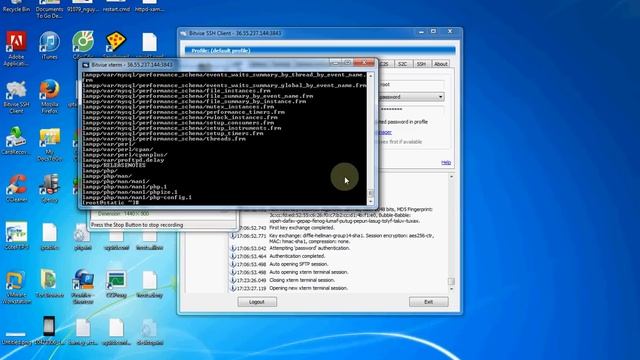Click Bitvise log panel scrollbar down arrow
The image size is (640, 360).
tap(451, 289)
